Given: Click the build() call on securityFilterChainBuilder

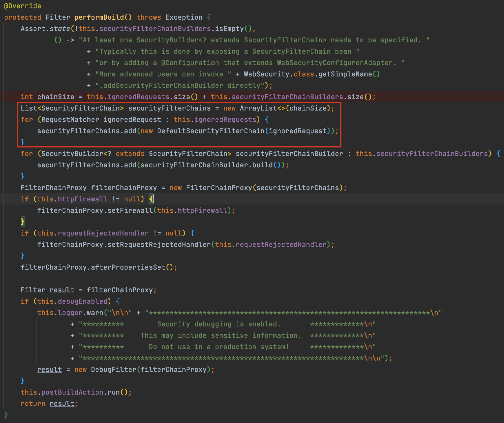Looking at the screenshot, I should (x=262, y=165).
